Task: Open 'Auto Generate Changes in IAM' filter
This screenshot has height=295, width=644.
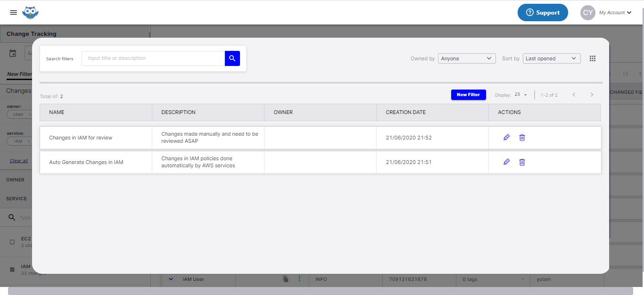Action: (x=86, y=162)
